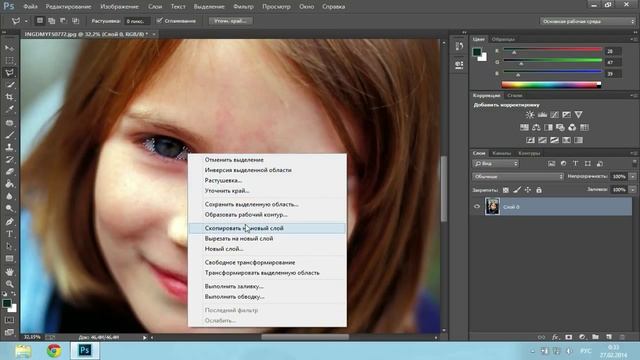Select the Paint Bucket tool
The image size is (640, 360).
click(x=9, y=184)
